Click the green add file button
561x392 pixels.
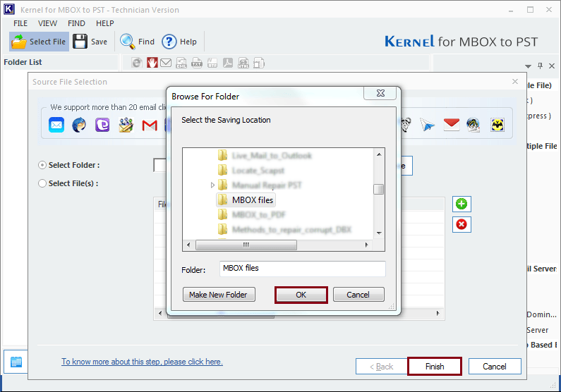462,204
